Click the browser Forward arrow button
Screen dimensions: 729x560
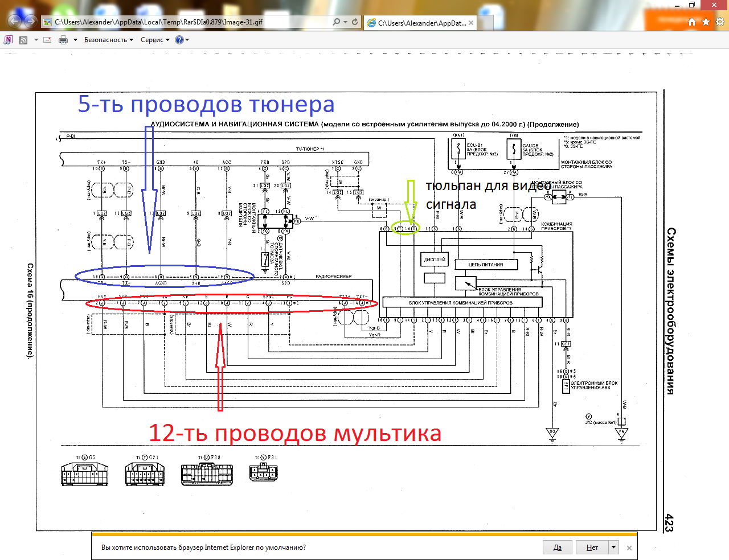click(x=30, y=22)
